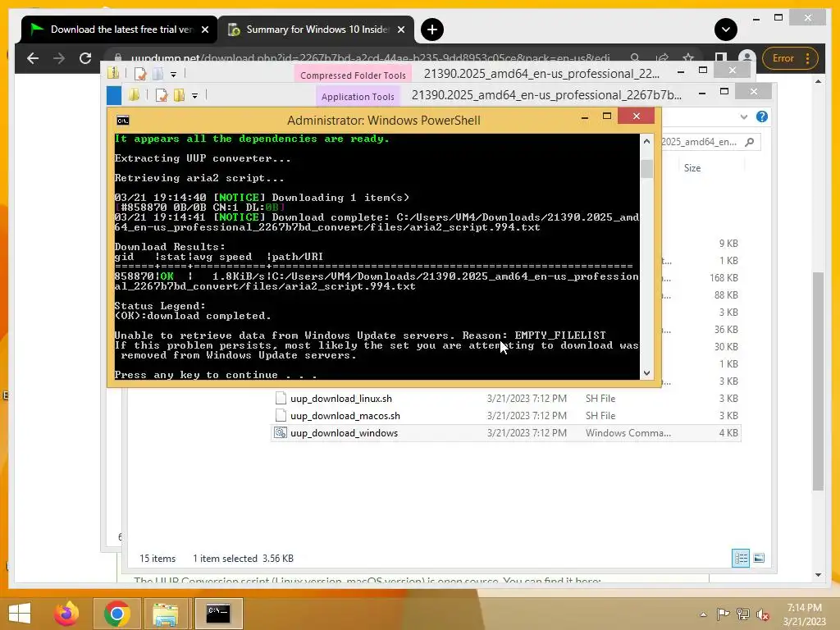Switch to PowerShell taskbar button
Viewport: 840px width, 630px height.
(218, 614)
